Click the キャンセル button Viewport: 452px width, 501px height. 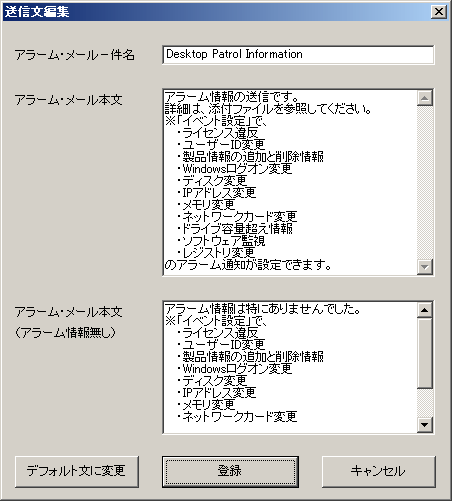pos(379,471)
